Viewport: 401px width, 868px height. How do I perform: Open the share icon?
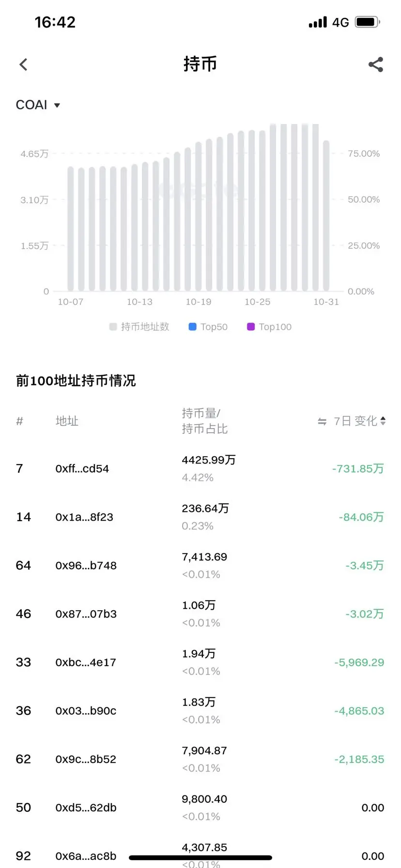point(376,64)
